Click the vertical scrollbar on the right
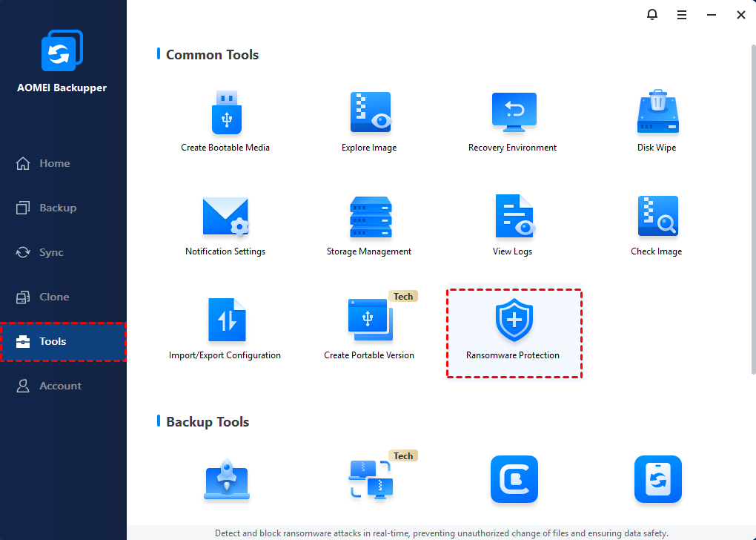The width and height of the screenshot is (756, 540). [x=753, y=209]
